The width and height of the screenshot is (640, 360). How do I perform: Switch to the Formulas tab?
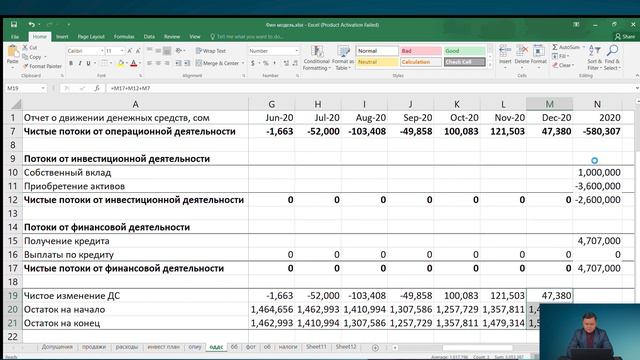[x=124, y=37]
